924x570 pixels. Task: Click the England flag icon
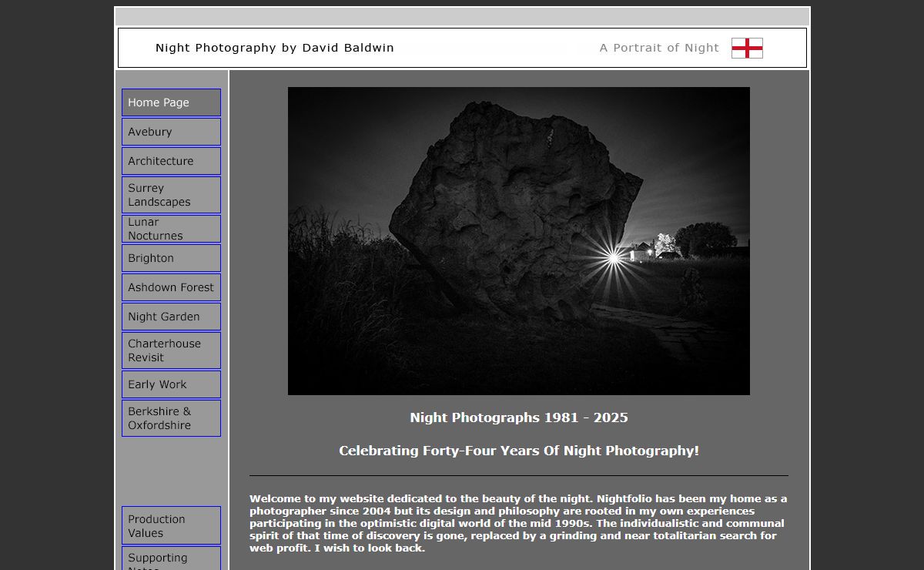point(747,48)
